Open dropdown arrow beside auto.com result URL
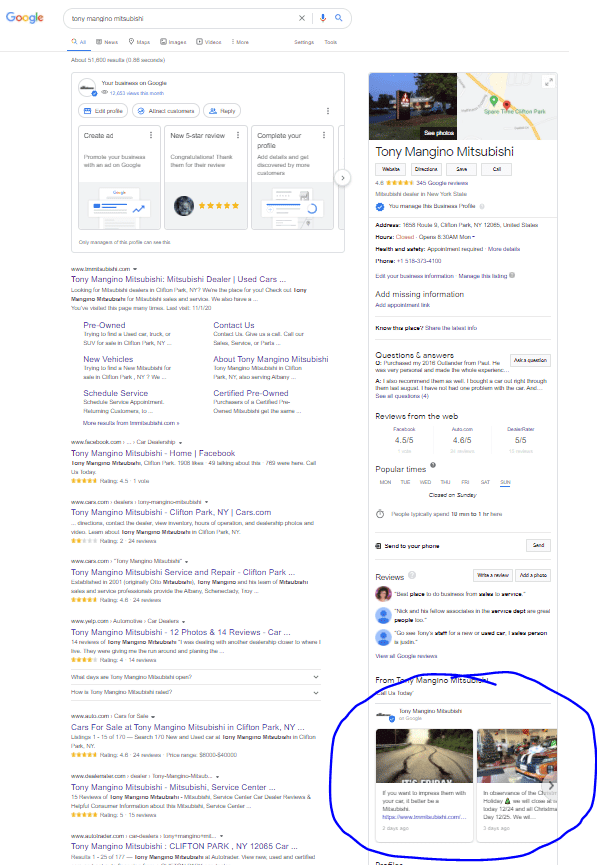 coord(153,717)
